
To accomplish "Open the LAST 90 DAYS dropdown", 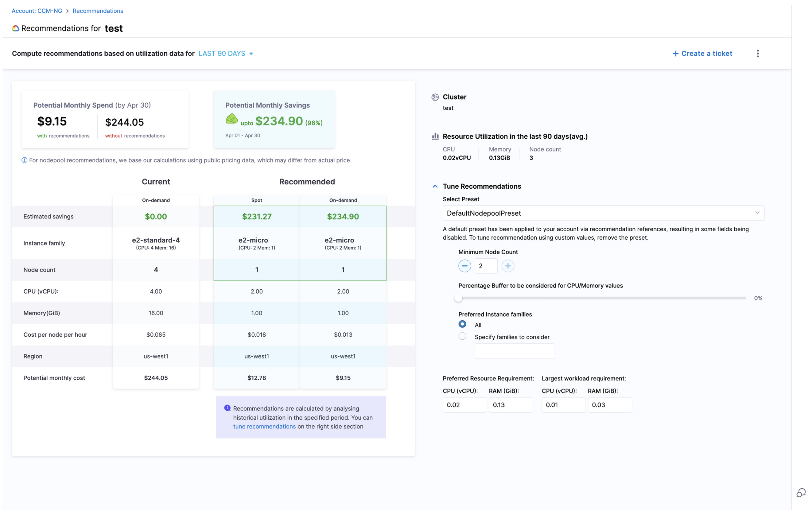I will 225,54.
